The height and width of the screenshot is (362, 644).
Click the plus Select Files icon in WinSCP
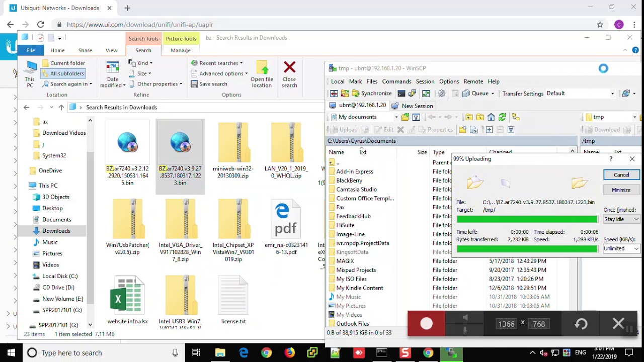489,130
